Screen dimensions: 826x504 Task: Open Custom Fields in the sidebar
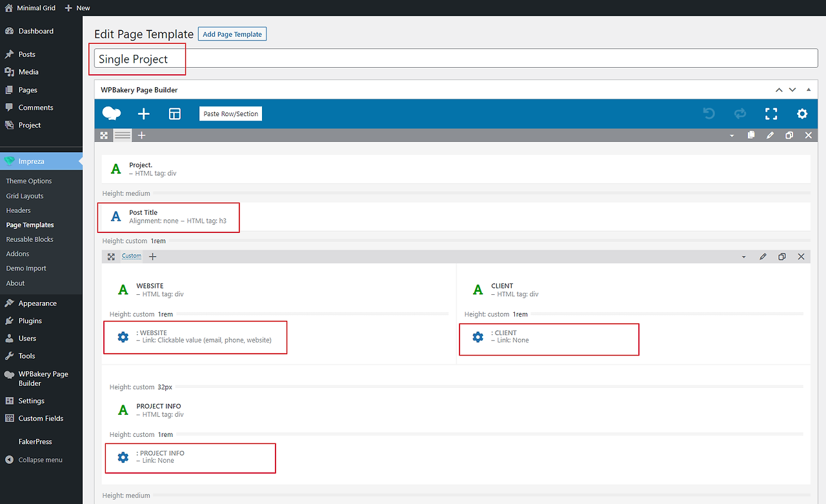pos(41,418)
